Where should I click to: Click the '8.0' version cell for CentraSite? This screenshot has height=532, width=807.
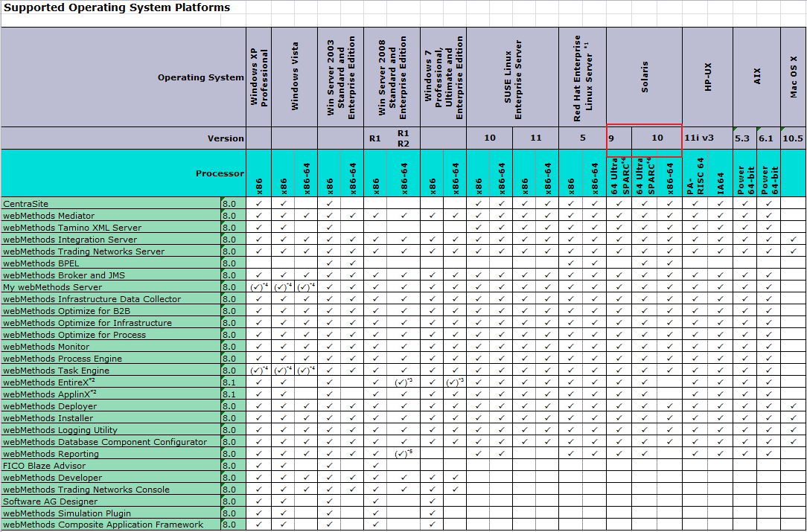(234, 204)
